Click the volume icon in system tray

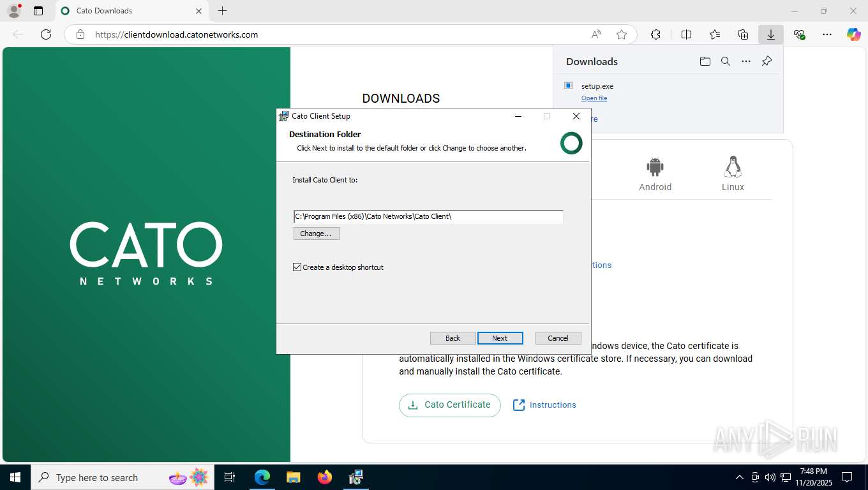[x=770, y=477]
